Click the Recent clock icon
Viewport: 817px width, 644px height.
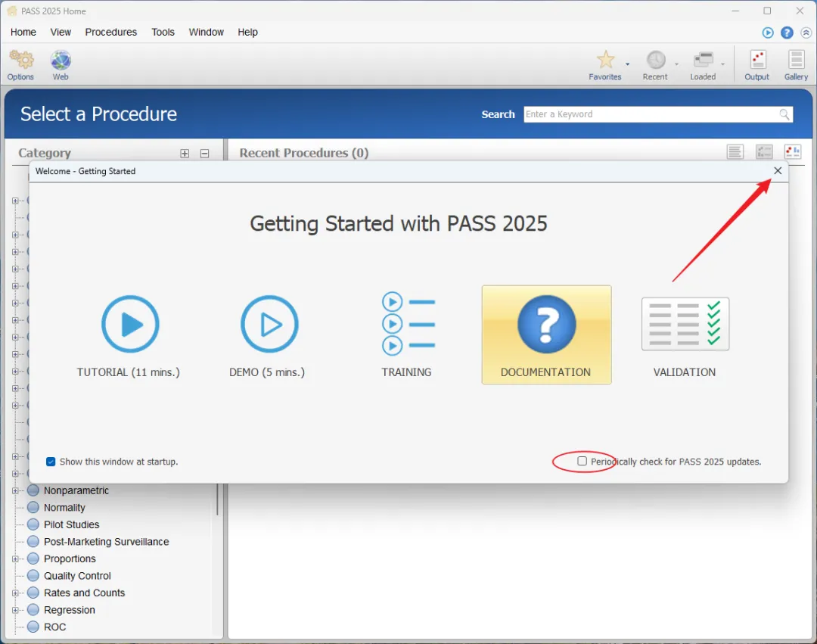click(x=656, y=59)
